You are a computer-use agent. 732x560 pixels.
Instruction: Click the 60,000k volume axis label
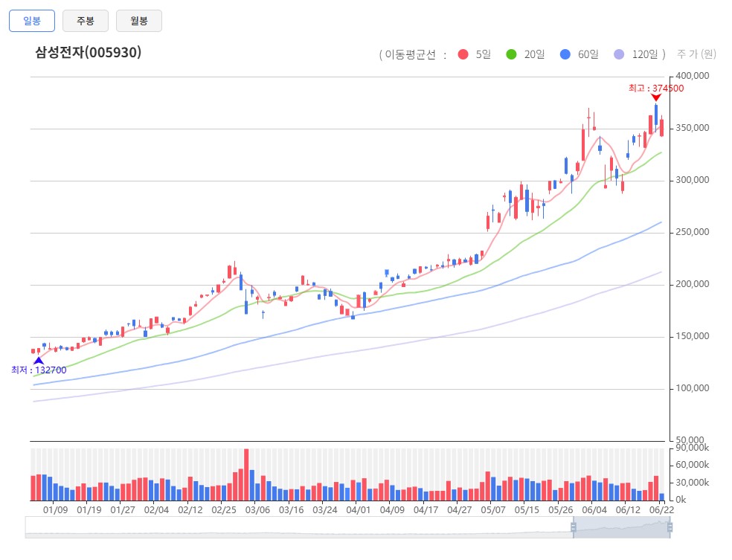click(x=693, y=465)
